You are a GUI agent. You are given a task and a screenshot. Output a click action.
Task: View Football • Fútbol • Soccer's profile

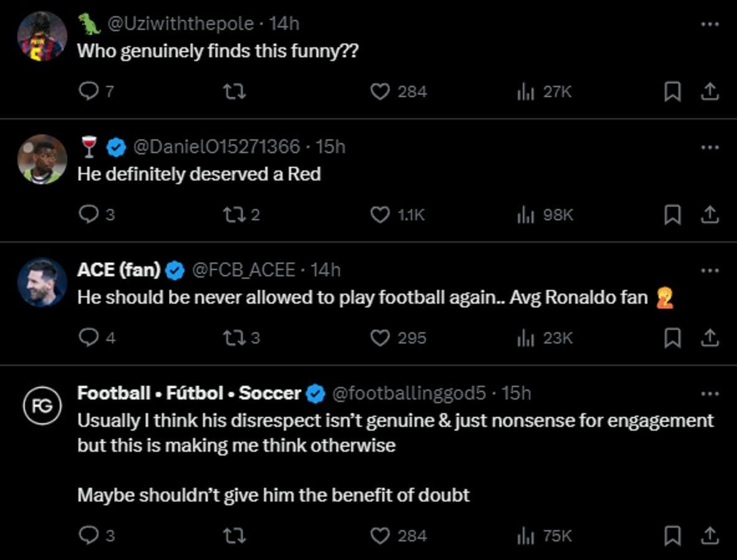click(185, 393)
